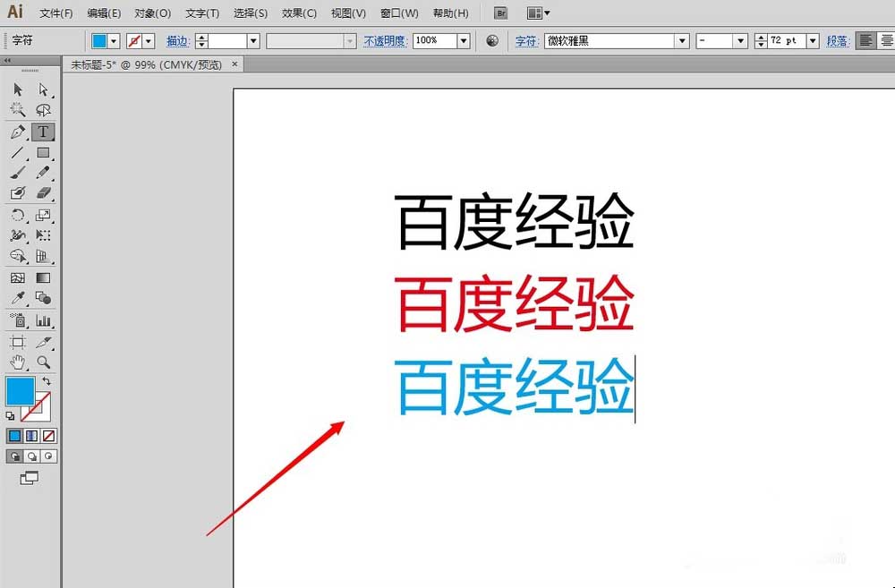This screenshot has width=895, height=588.
Task: Select the Eraser tool
Action: pyautogui.click(x=43, y=193)
